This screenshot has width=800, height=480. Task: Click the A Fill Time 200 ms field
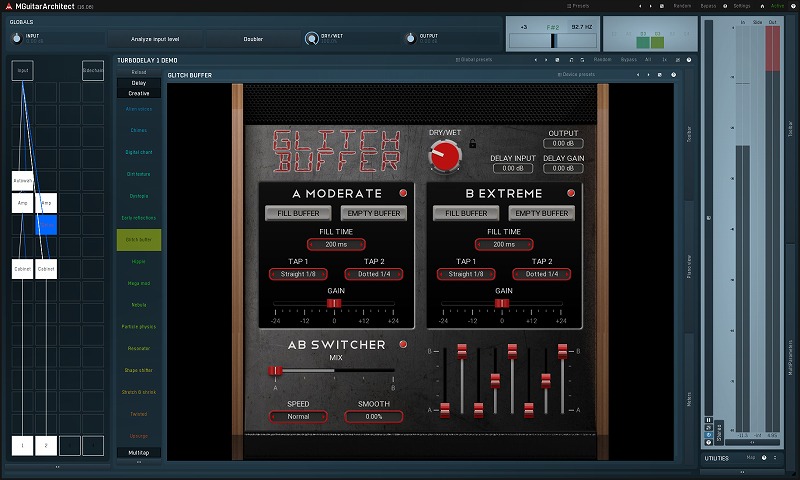(336, 244)
